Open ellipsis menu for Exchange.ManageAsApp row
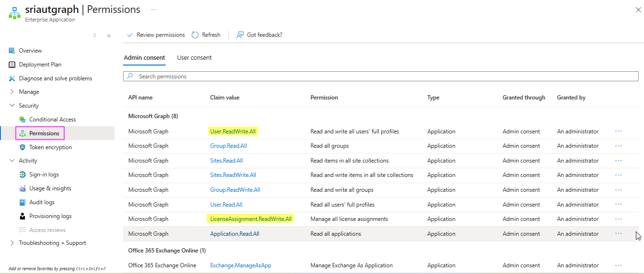 [618, 265]
